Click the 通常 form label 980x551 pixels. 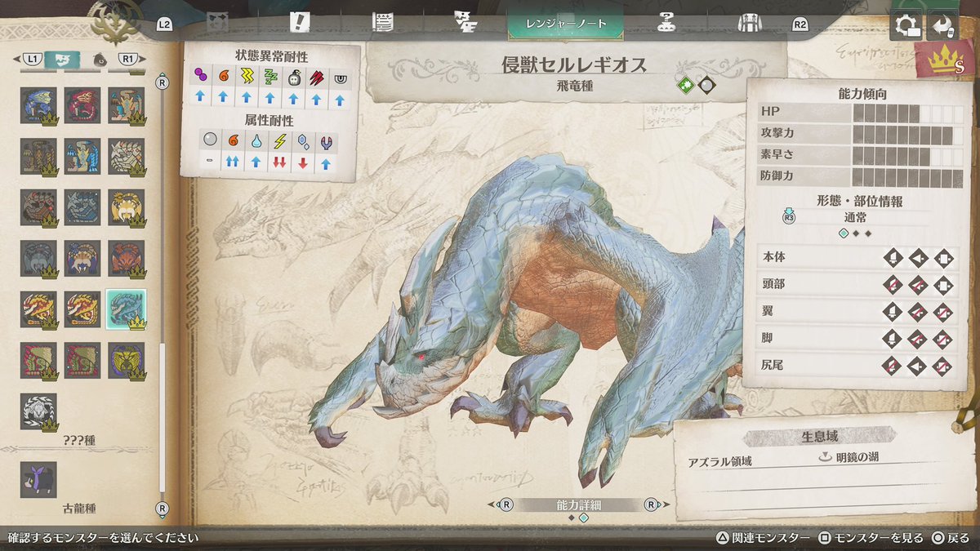click(856, 218)
